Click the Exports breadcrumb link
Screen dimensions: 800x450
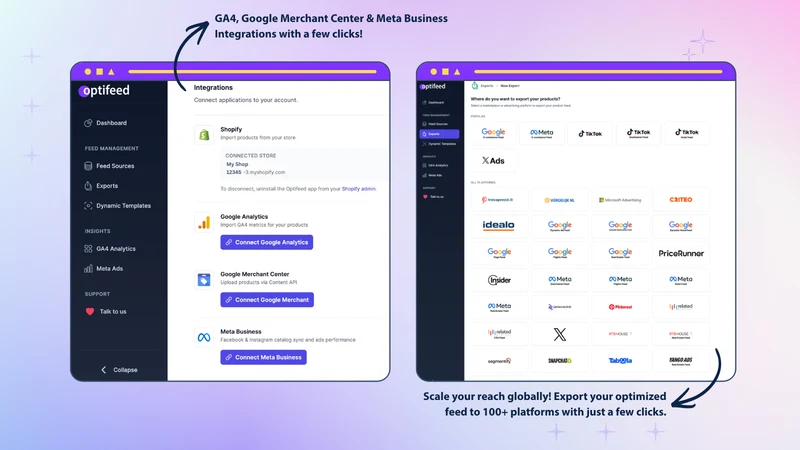point(487,86)
